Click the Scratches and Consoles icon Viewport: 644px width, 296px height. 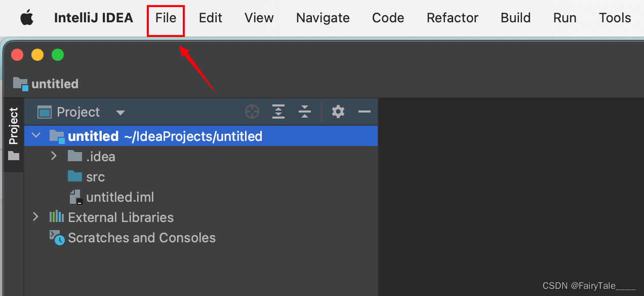click(x=57, y=237)
